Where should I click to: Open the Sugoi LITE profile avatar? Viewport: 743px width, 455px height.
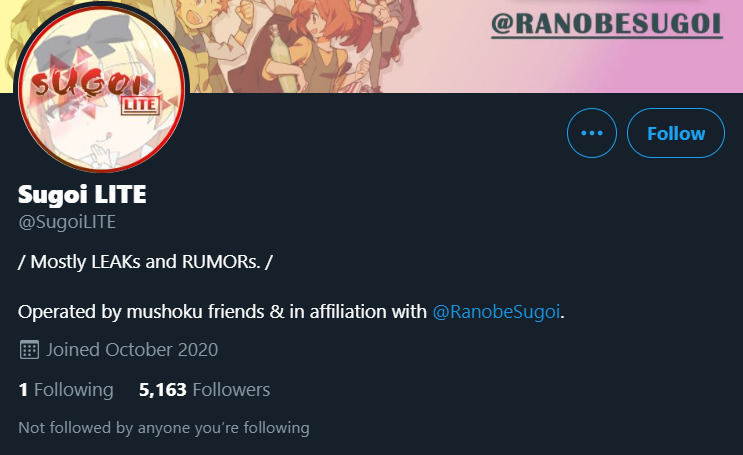pos(101,87)
